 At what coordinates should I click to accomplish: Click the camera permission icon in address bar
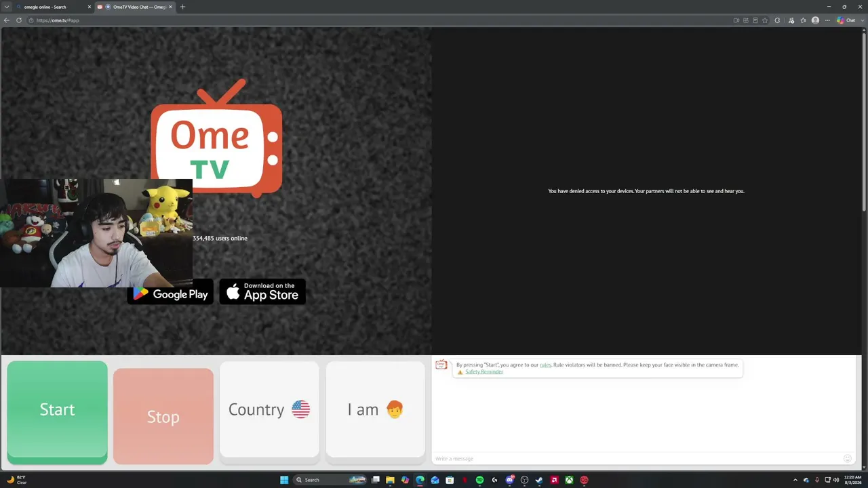736,20
